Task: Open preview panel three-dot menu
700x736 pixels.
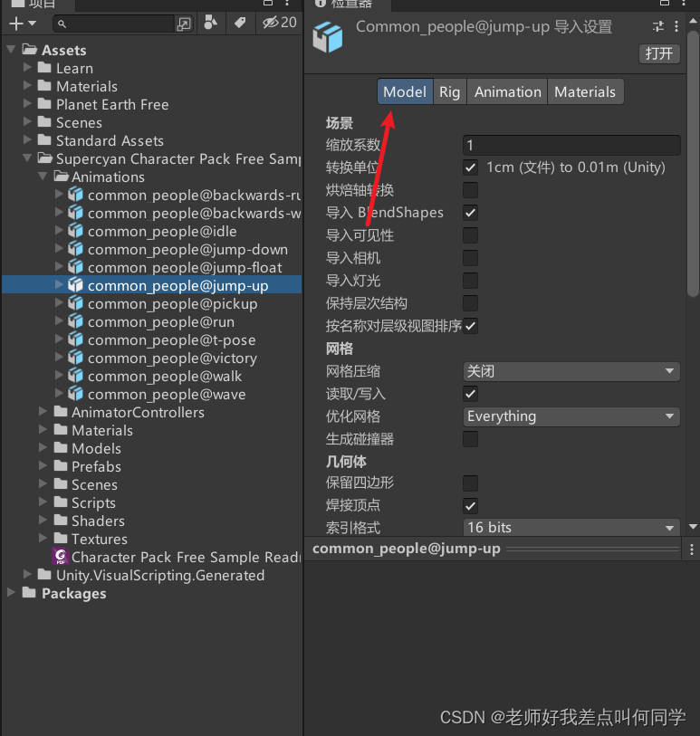Action: (692, 550)
